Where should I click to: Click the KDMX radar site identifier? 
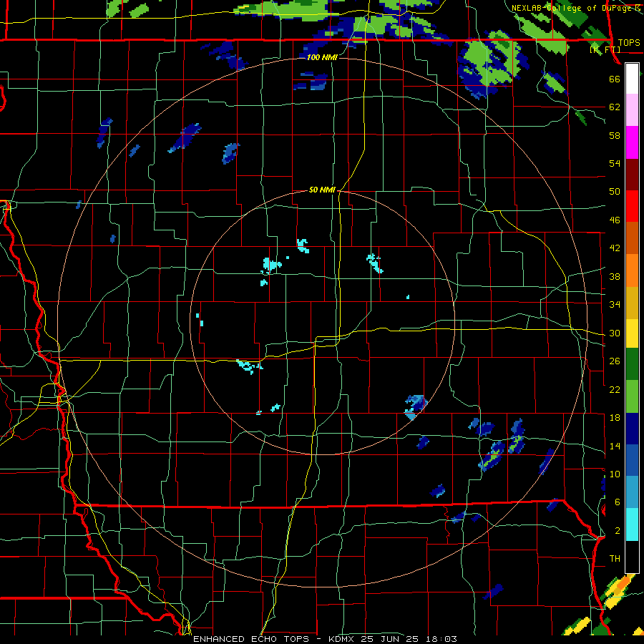click(343, 639)
